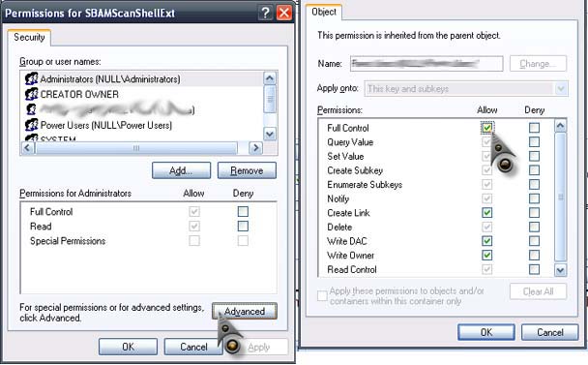588x365 pixels.
Task: Click up arrow of Object permissions scrollbar
Action: pos(560,126)
